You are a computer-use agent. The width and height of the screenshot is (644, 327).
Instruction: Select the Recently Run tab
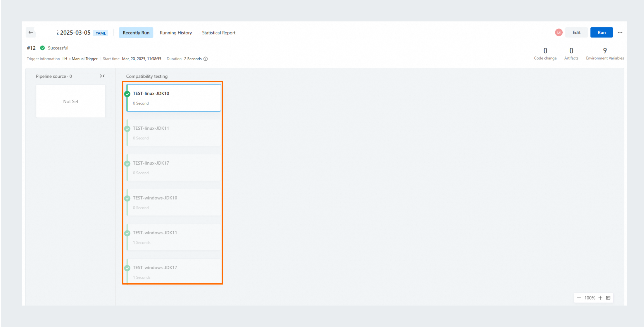136,33
